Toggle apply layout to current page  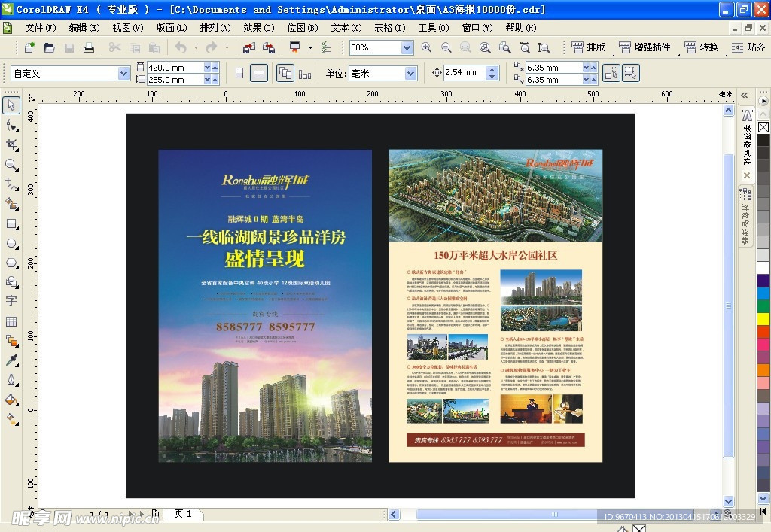point(305,73)
